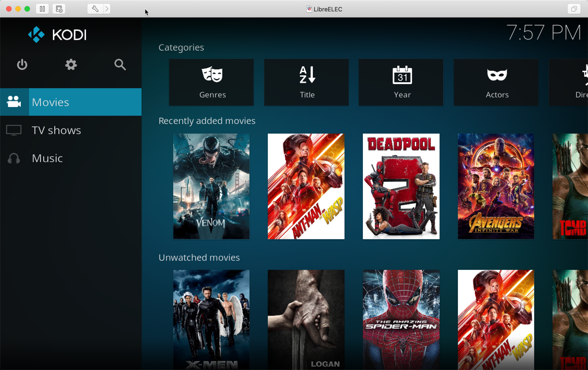Click the Kodi logo
This screenshot has width=588, height=370.
(57, 35)
